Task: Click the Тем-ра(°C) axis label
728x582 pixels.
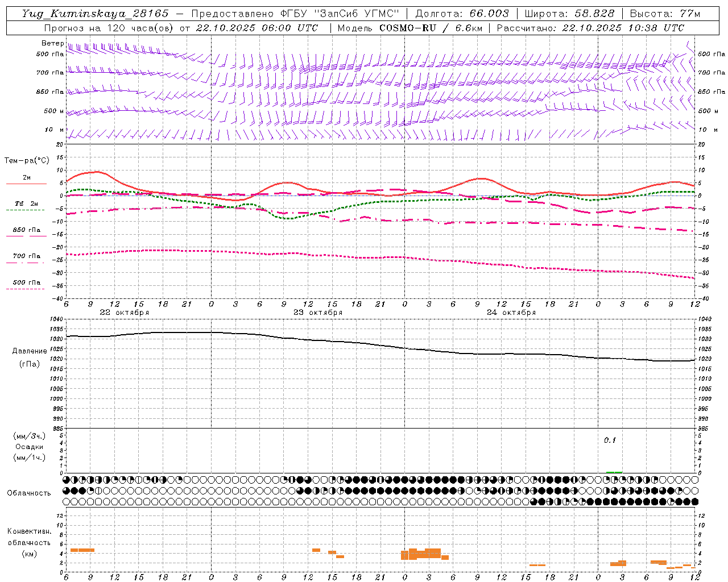Action: (x=27, y=161)
